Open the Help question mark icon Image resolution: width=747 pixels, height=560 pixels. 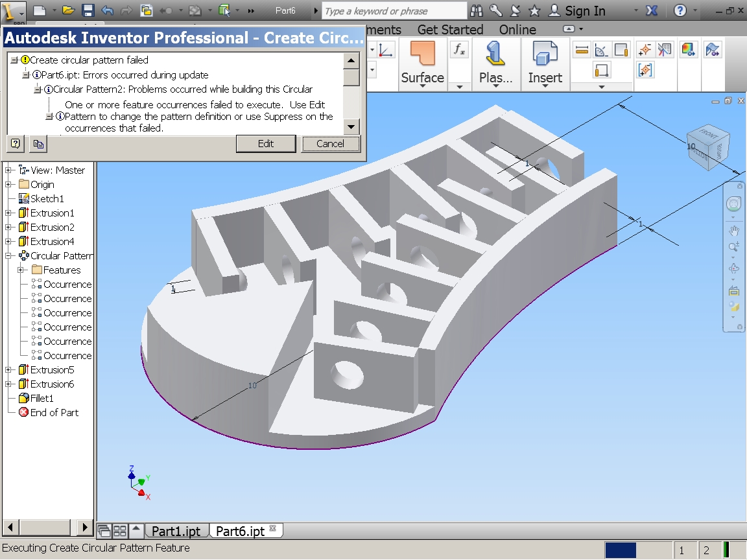pyautogui.click(x=680, y=10)
